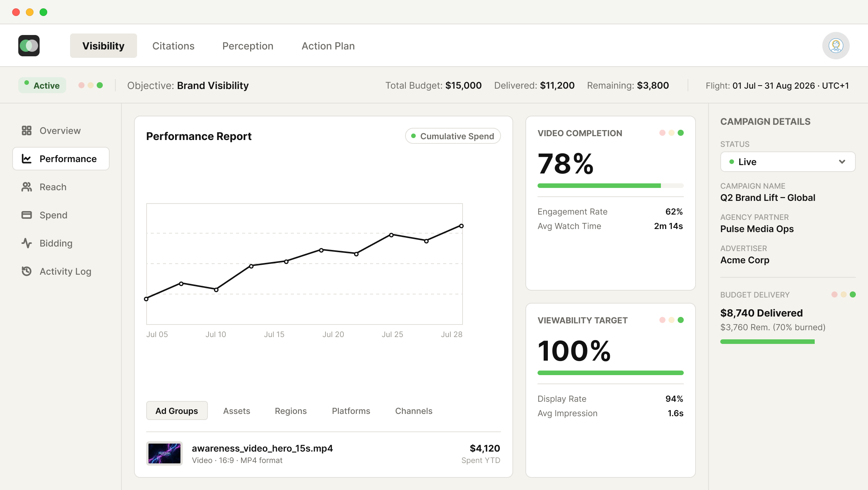This screenshot has width=868, height=490.
Task: Go to Bidding in sidebar
Action: [61, 243]
